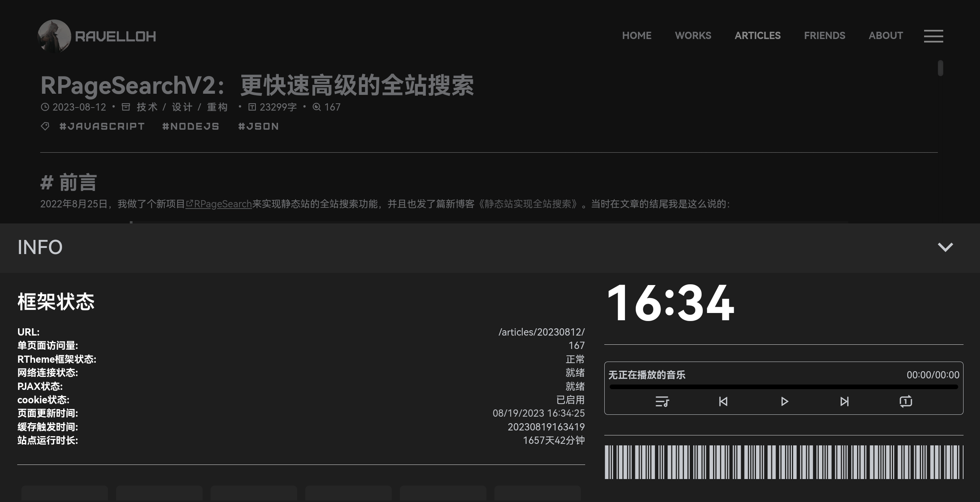Open the ARTICLES menu item
980x502 pixels.
(x=757, y=36)
